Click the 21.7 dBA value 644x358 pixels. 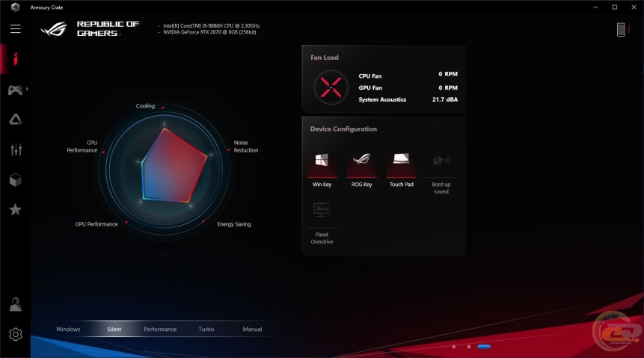[x=445, y=99]
